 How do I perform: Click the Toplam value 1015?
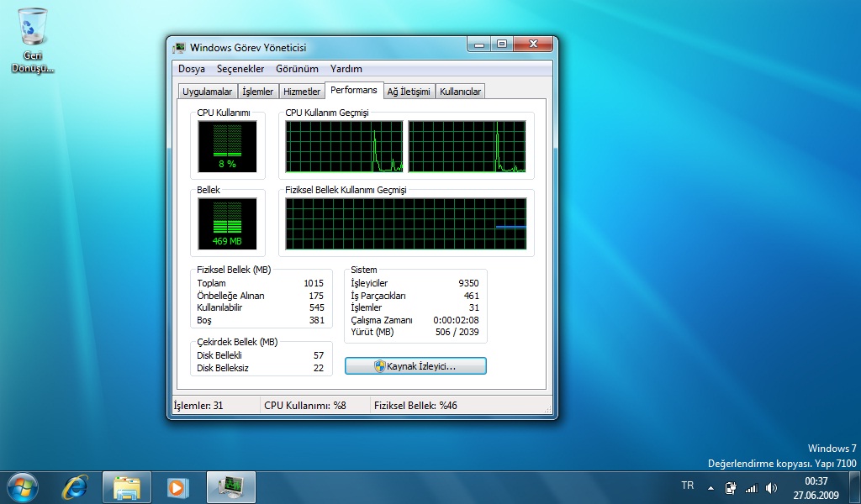(x=314, y=284)
